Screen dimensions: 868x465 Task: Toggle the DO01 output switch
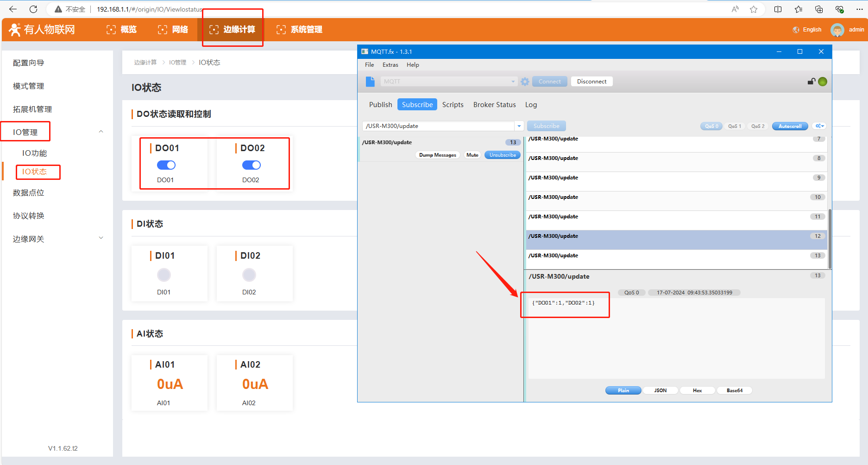166,165
